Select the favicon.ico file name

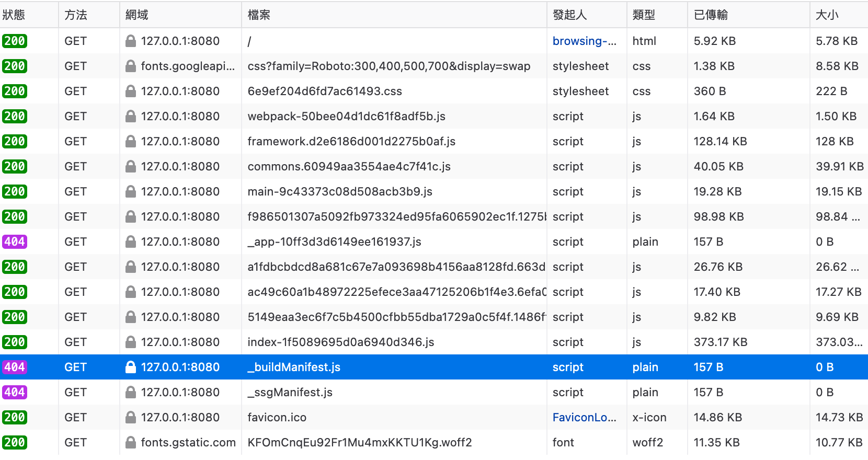point(277,417)
